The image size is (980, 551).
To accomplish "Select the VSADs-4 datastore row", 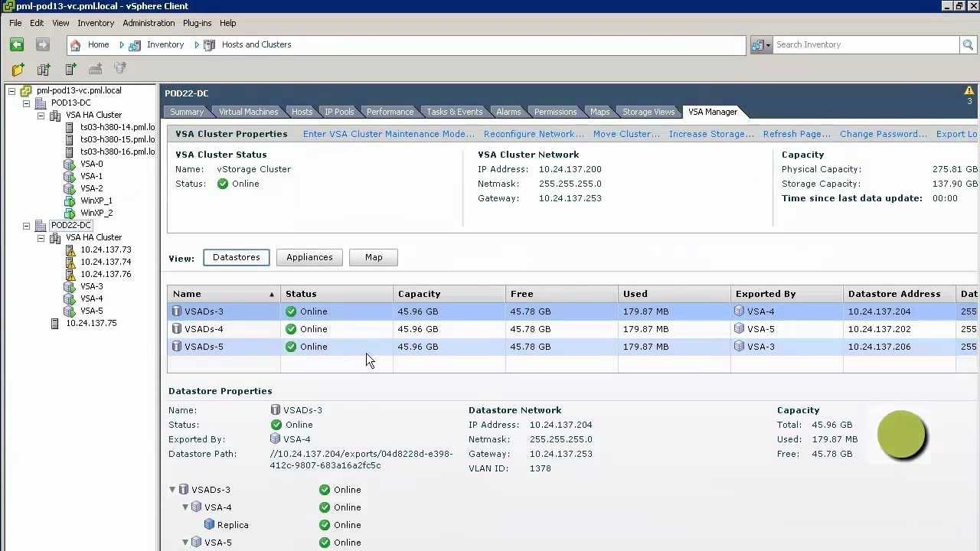I will (x=573, y=329).
